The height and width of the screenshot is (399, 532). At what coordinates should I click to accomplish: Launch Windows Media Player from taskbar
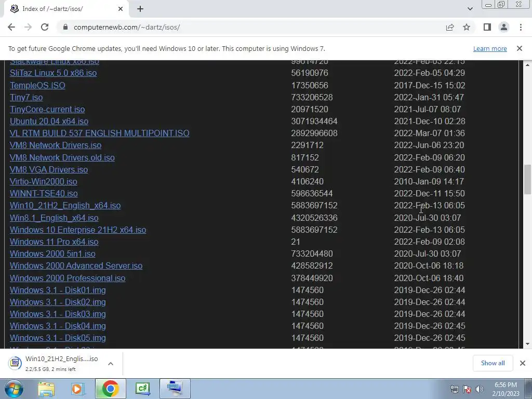click(x=78, y=389)
